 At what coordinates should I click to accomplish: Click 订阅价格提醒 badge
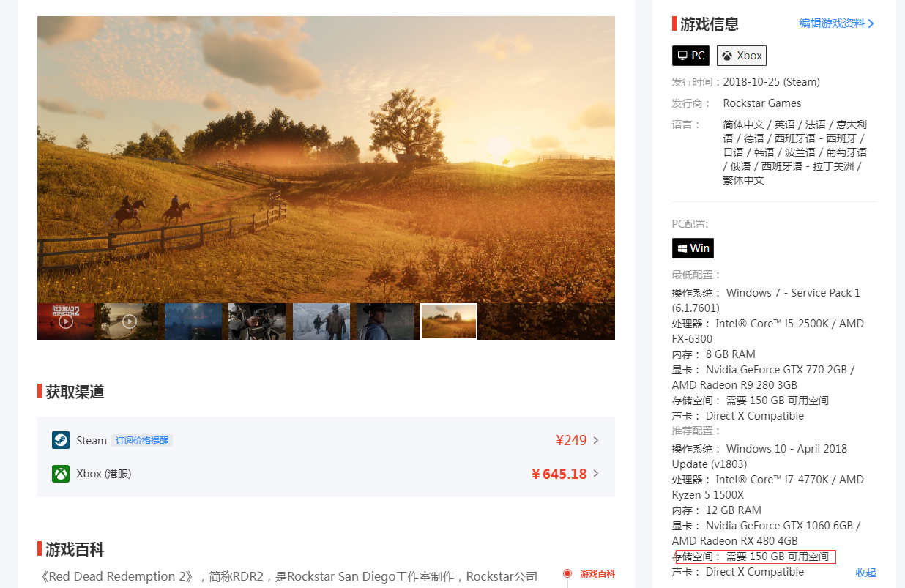coord(142,441)
